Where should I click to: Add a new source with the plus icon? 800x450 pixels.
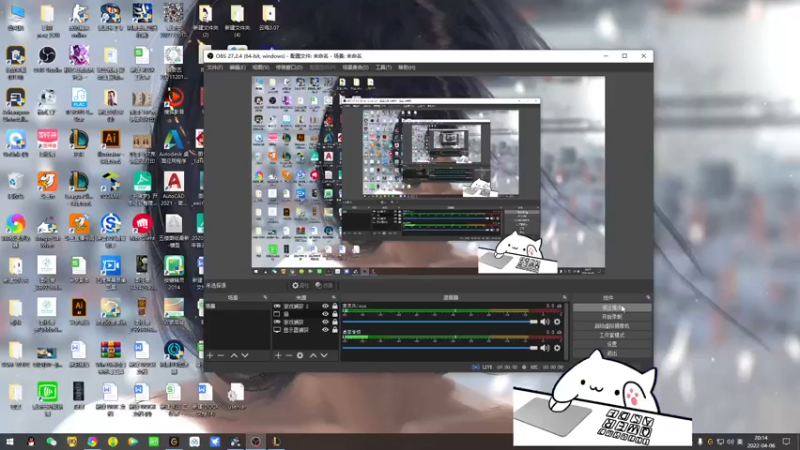[278, 355]
